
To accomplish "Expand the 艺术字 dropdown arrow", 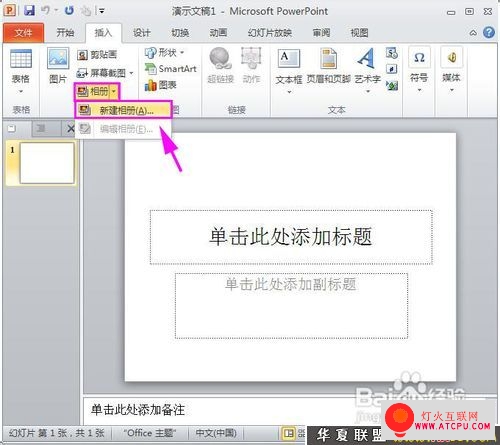I will 368,91.
